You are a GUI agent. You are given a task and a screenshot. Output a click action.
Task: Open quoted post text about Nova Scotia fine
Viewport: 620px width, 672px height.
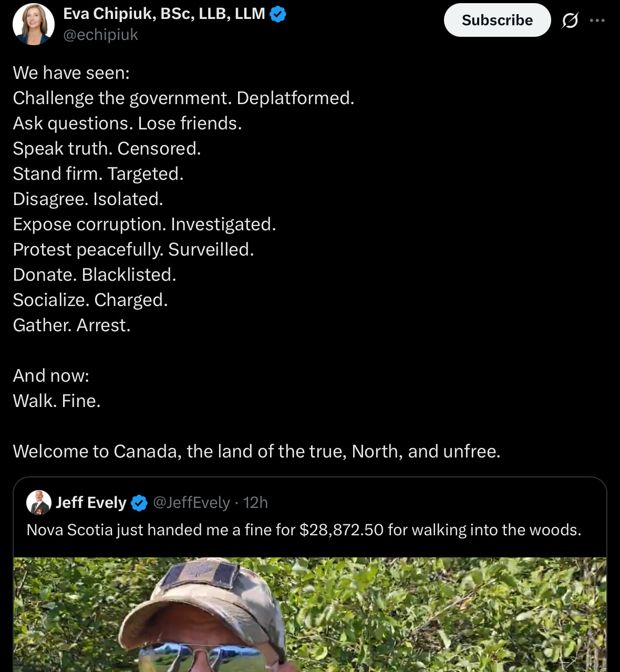(x=304, y=530)
